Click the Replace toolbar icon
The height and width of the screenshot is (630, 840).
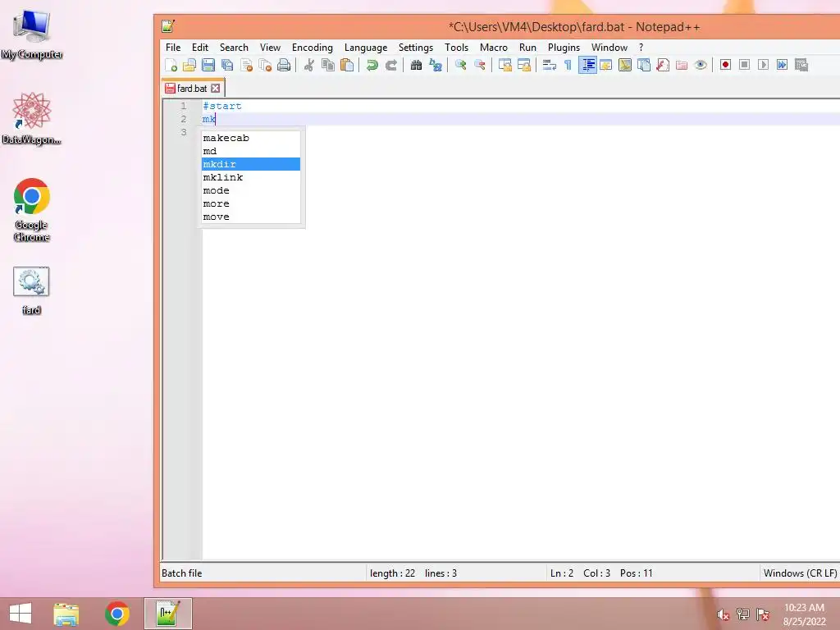point(436,65)
